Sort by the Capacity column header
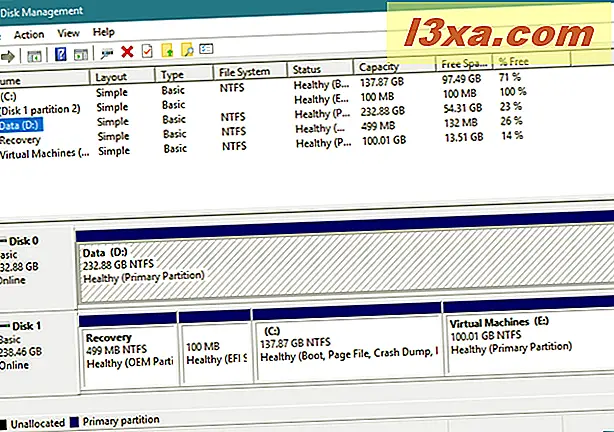 (394, 67)
